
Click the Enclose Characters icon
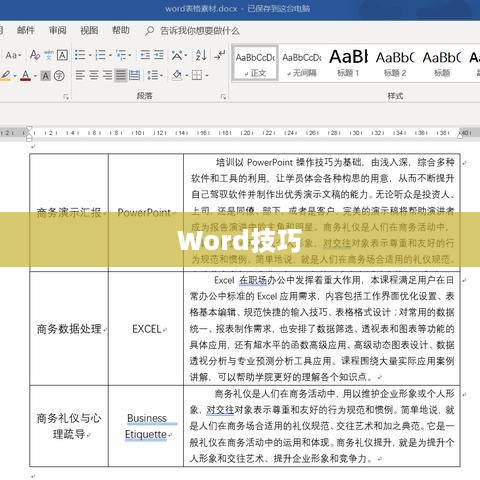pyautogui.click(x=59, y=76)
